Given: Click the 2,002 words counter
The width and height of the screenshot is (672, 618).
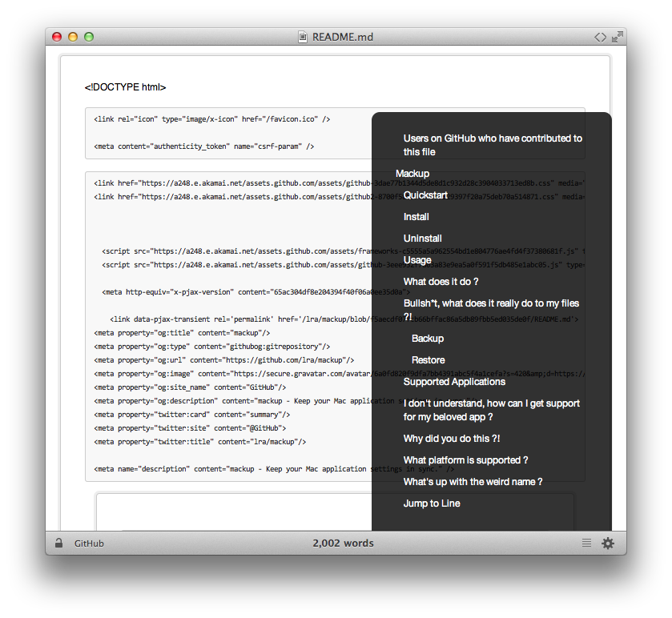Looking at the screenshot, I should [343, 544].
